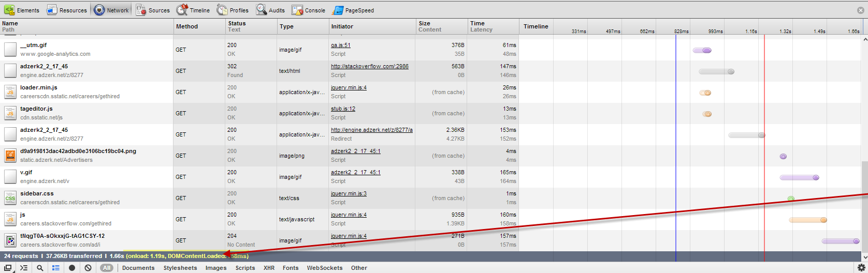Click the v.gif timeline bar
The width and height of the screenshot is (868, 273).
[800, 177]
